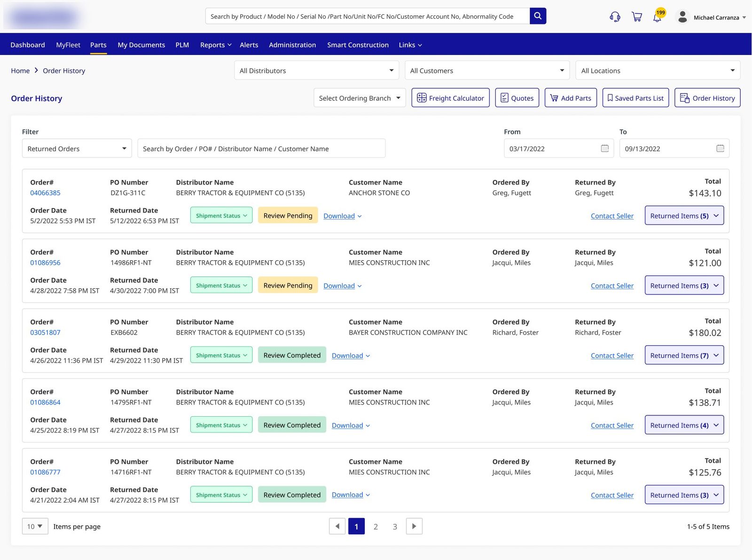Expand Shipment Status for order 01086956

pyautogui.click(x=221, y=285)
